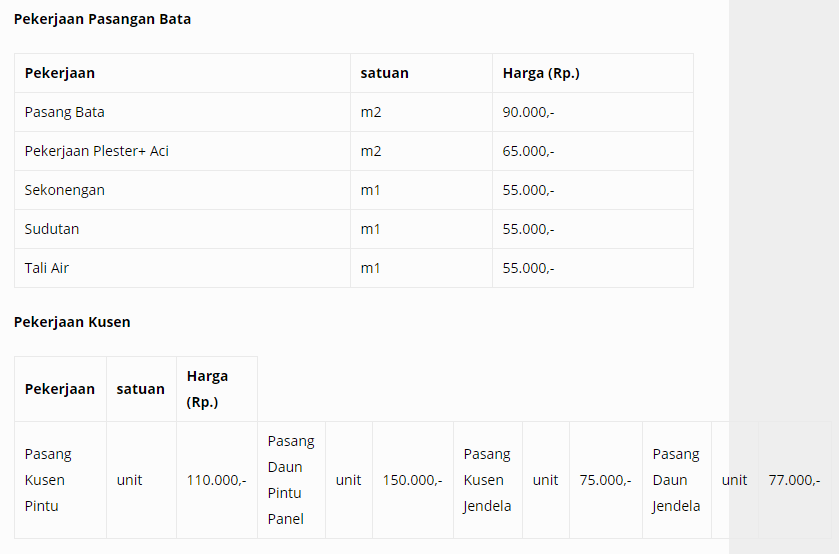839x554 pixels.
Task: Click the 'Sudutan' row label
Action: pyautogui.click(x=52, y=229)
